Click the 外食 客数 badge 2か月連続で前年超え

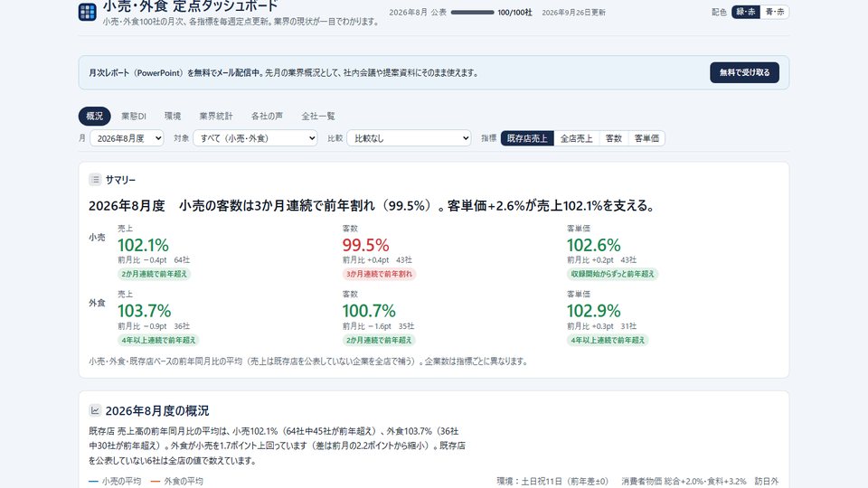click(x=379, y=341)
